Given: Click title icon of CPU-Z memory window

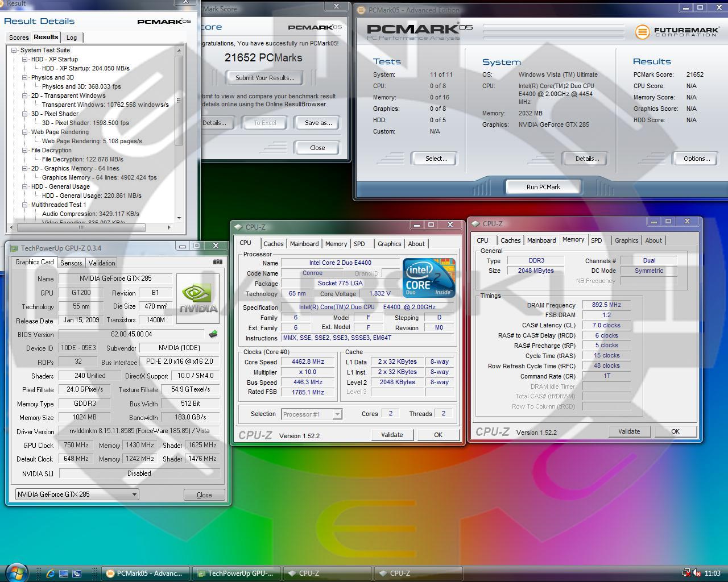Looking at the screenshot, I should click(x=475, y=223).
